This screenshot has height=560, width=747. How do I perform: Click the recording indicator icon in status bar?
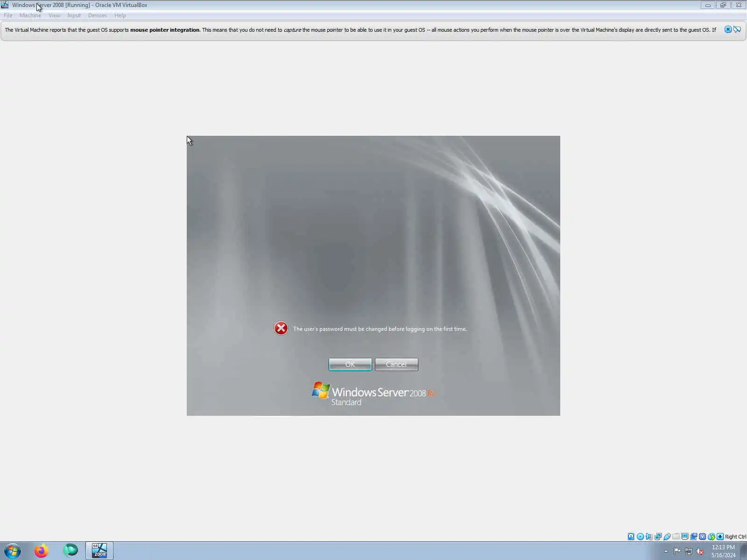coord(693,537)
